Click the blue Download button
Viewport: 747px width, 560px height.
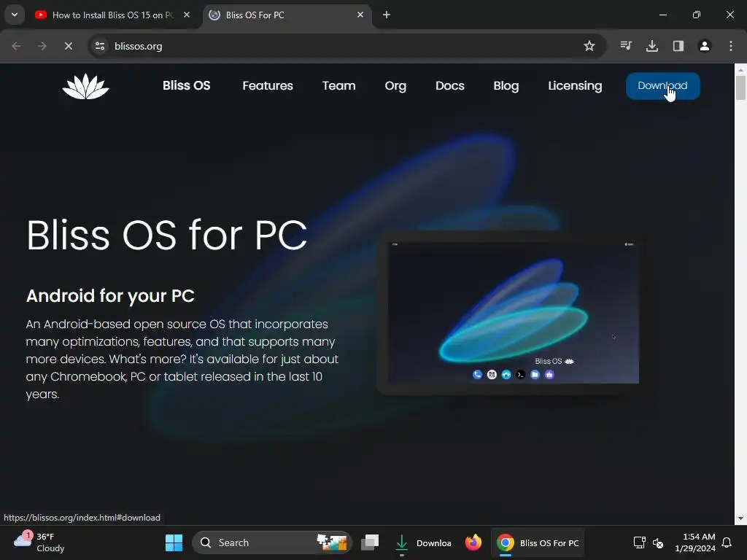(x=662, y=86)
